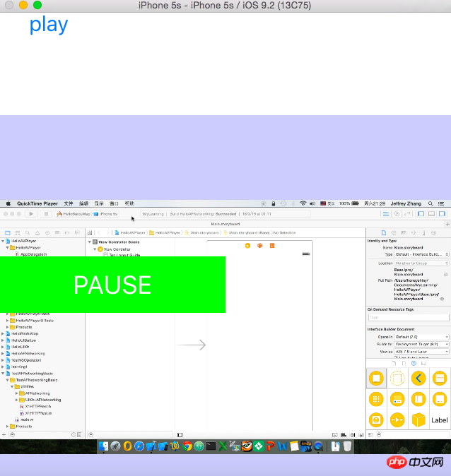This screenshot has width=451, height=476.
Task: Click the Spotlight search menu bar icon
Action: (x=430, y=203)
